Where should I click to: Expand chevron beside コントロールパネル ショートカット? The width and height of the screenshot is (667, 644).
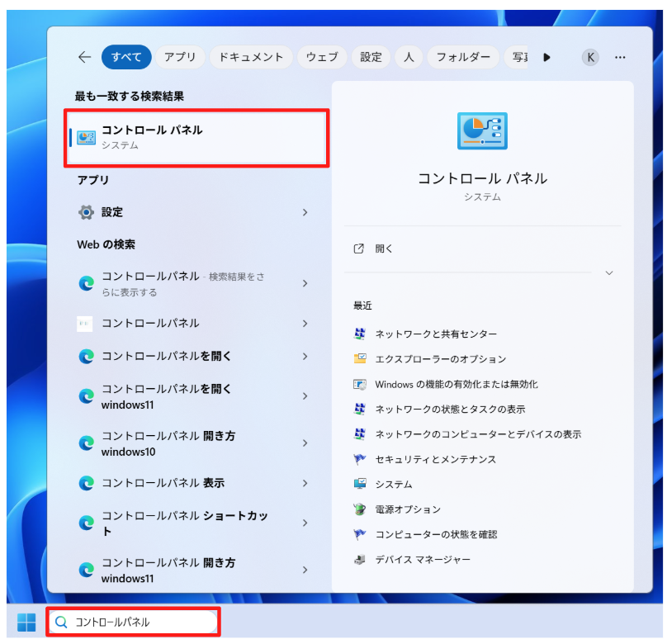click(305, 523)
